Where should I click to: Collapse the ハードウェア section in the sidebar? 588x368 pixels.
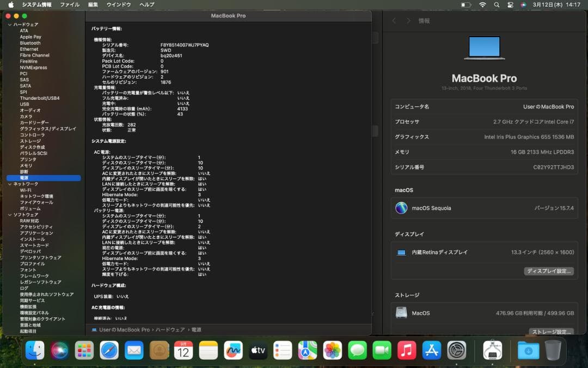pyautogui.click(x=10, y=23)
